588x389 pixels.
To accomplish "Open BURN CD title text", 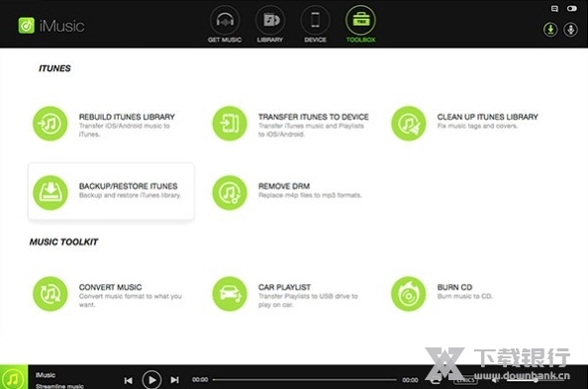I will point(454,287).
